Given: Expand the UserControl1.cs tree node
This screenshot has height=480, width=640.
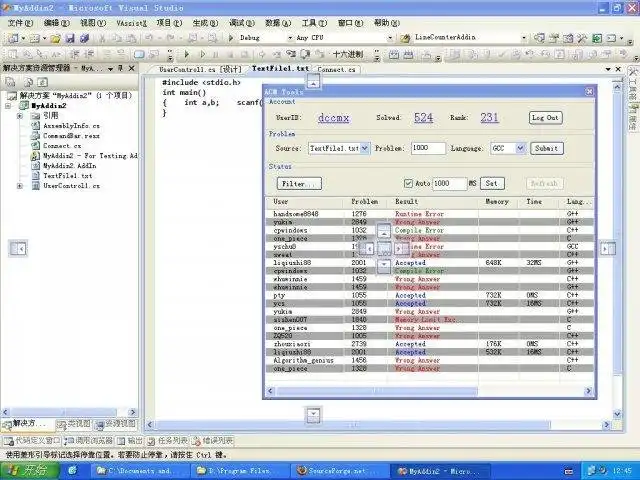Looking at the screenshot, I should click(x=20, y=186).
